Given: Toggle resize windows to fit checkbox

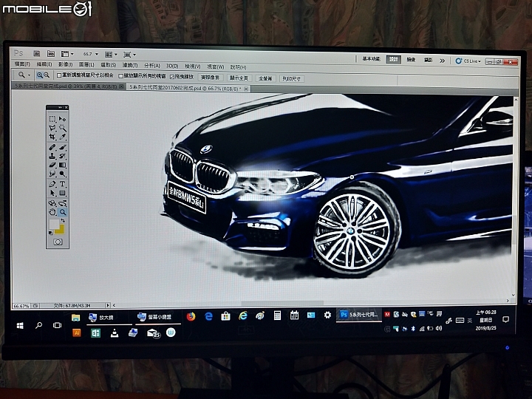Looking at the screenshot, I should (59, 75).
